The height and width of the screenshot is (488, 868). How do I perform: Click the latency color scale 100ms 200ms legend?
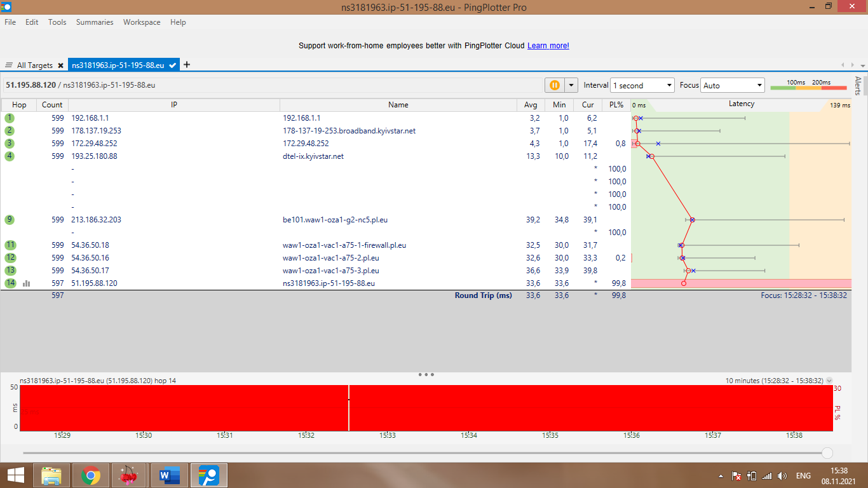pyautogui.click(x=808, y=85)
